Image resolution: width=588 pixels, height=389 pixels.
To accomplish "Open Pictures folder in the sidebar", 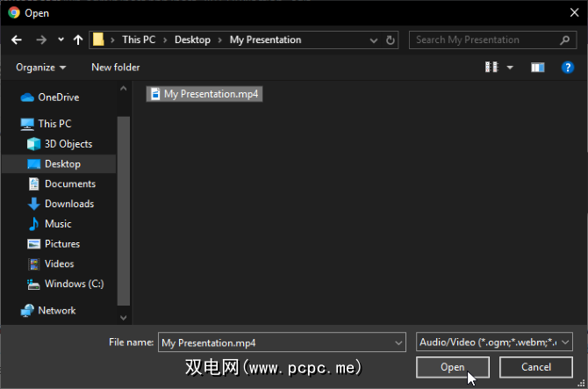I will 62,244.
